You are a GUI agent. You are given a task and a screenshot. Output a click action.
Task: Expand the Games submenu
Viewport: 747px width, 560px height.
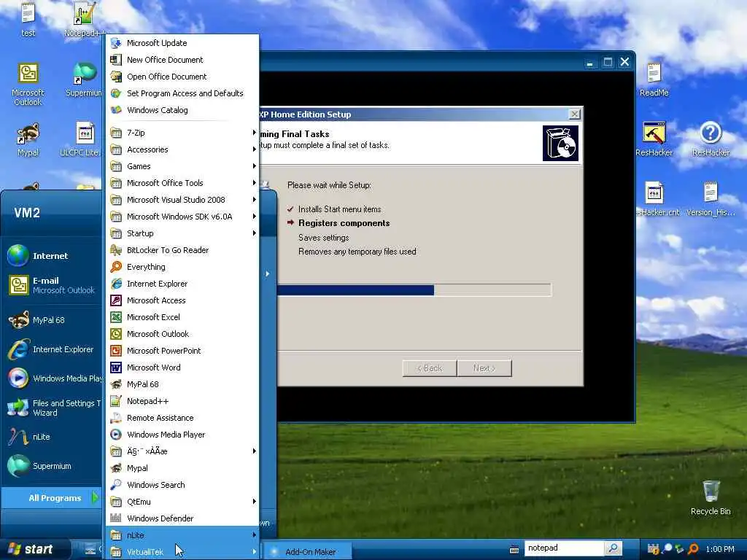182,166
